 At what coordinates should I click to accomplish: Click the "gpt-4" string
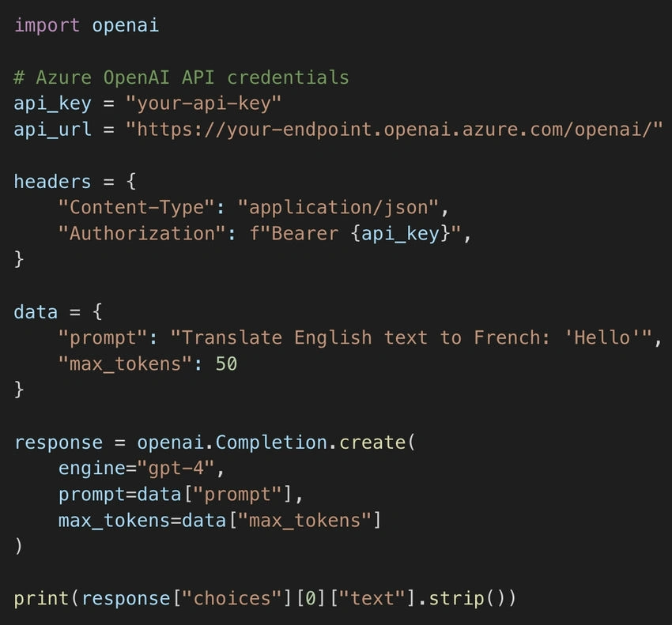pyautogui.click(x=176, y=469)
